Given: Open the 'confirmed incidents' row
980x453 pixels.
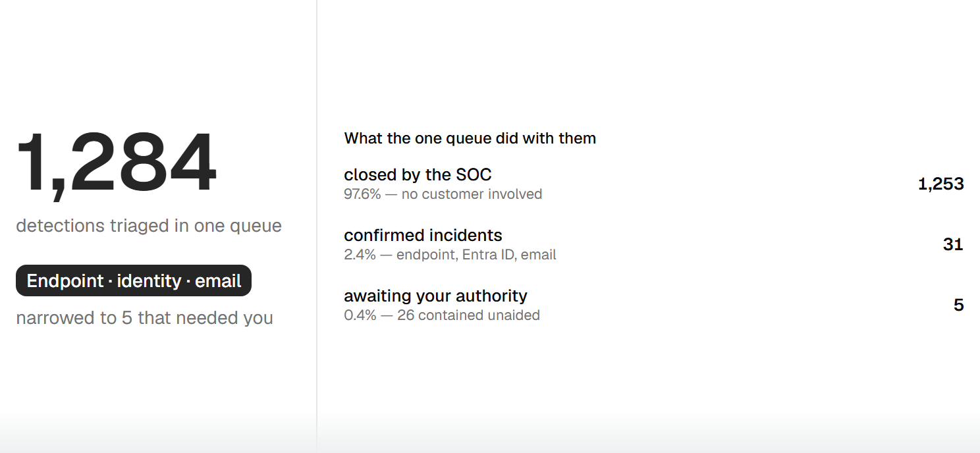Looking at the screenshot, I should pos(654,244).
